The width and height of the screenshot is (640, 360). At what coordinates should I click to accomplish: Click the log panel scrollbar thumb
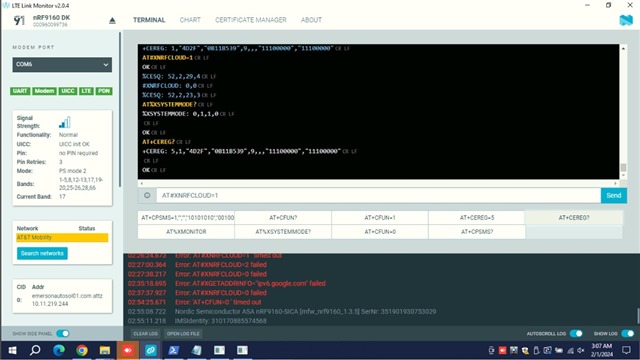click(x=638, y=316)
